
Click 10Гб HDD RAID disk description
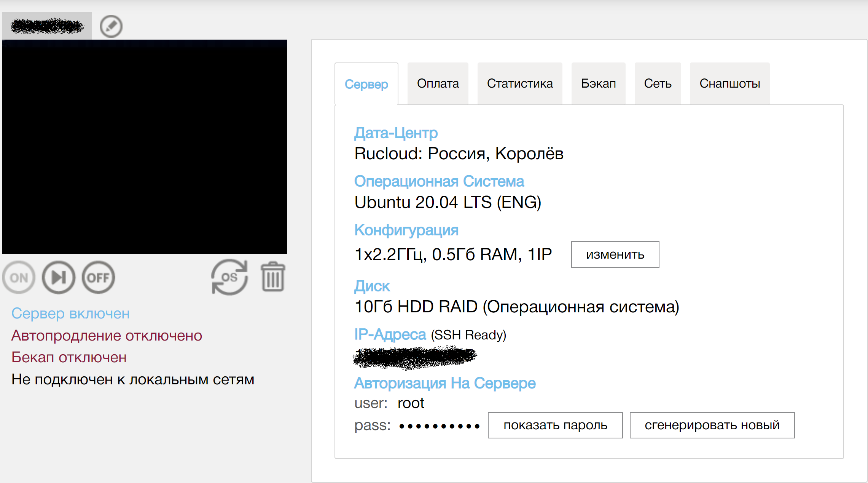(517, 307)
